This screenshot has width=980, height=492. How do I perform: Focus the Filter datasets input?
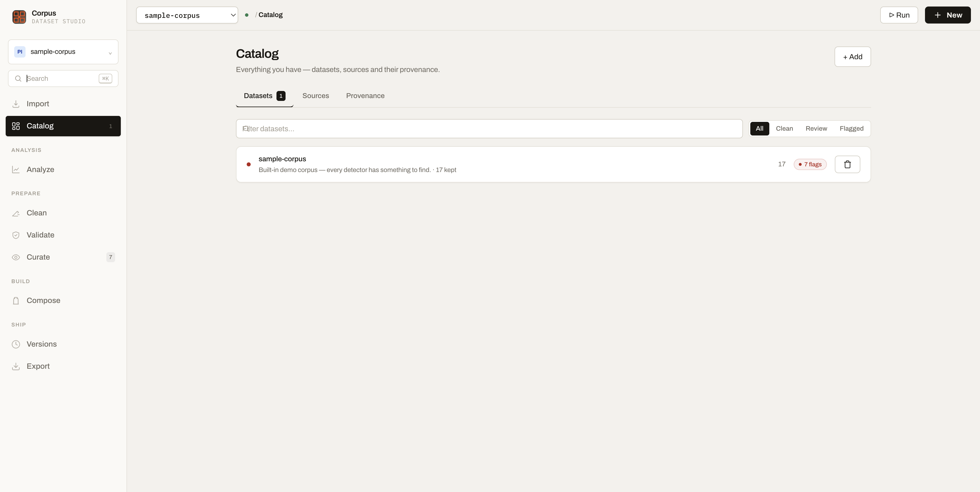tap(489, 128)
